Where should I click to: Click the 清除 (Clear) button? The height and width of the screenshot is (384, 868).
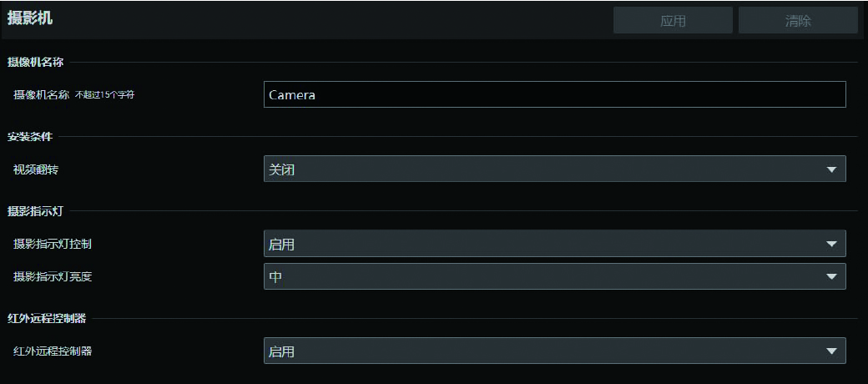[798, 21]
